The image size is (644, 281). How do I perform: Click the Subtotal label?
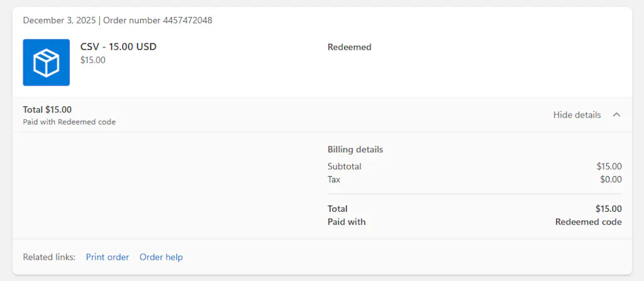coord(345,167)
